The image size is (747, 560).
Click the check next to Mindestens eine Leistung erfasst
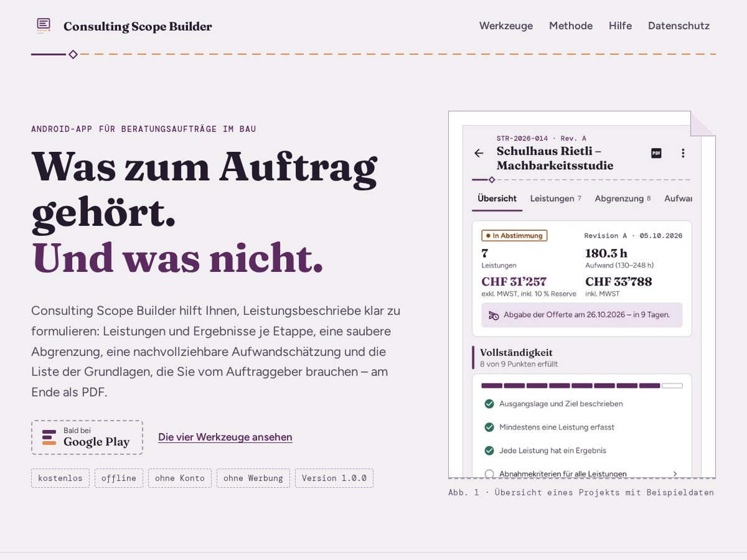[489, 427]
